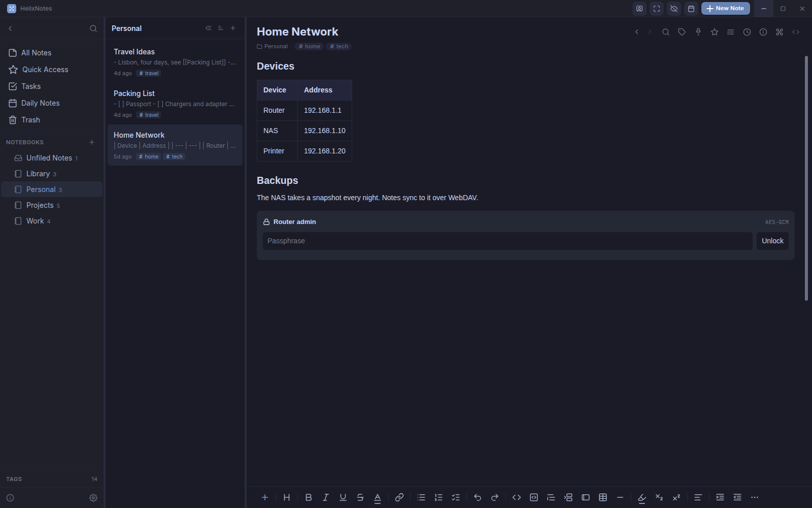
Task: Show the note outline list
Action: pos(731,32)
